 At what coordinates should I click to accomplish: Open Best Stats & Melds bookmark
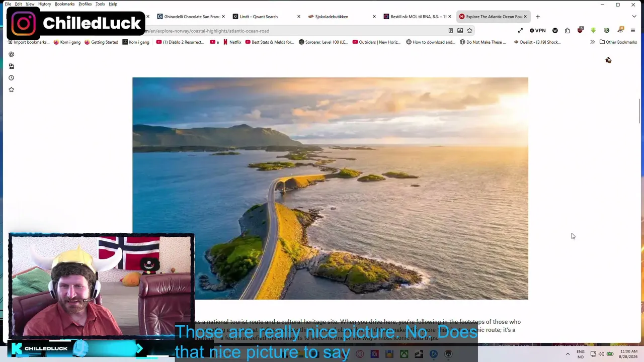[270, 42]
